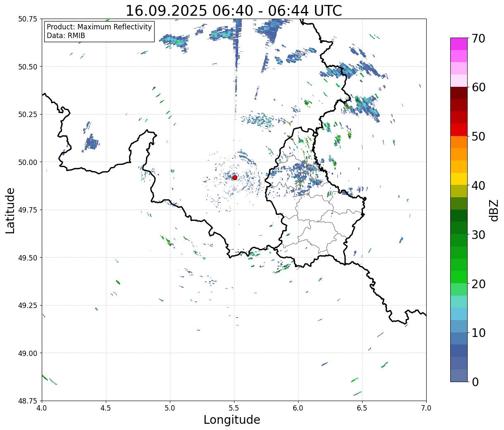Screen dimensions: 504x430
Task: Click the latitude tick label 49.25
Action: click(x=27, y=306)
